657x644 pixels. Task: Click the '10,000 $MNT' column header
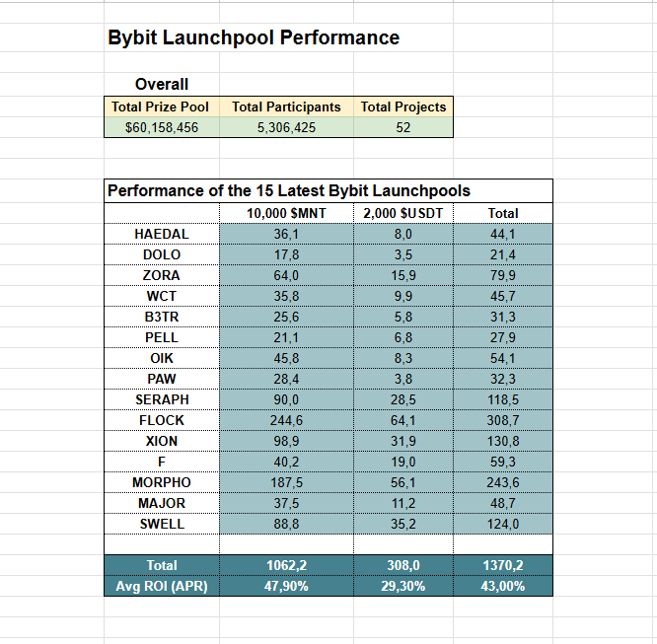286,213
